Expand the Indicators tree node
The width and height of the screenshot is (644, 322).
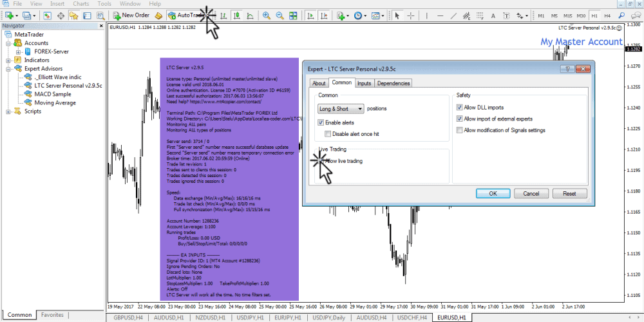[8, 60]
